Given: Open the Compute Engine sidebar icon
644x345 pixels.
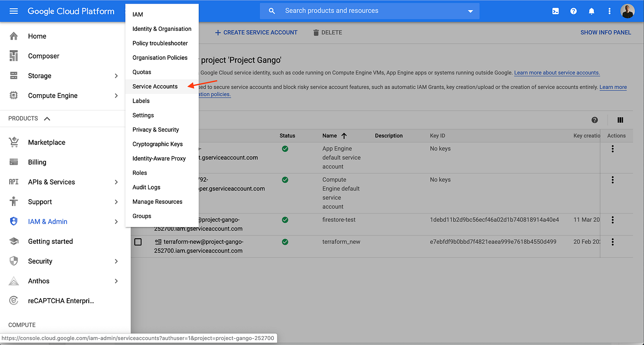Looking at the screenshot, I should (x=14, y=95).
